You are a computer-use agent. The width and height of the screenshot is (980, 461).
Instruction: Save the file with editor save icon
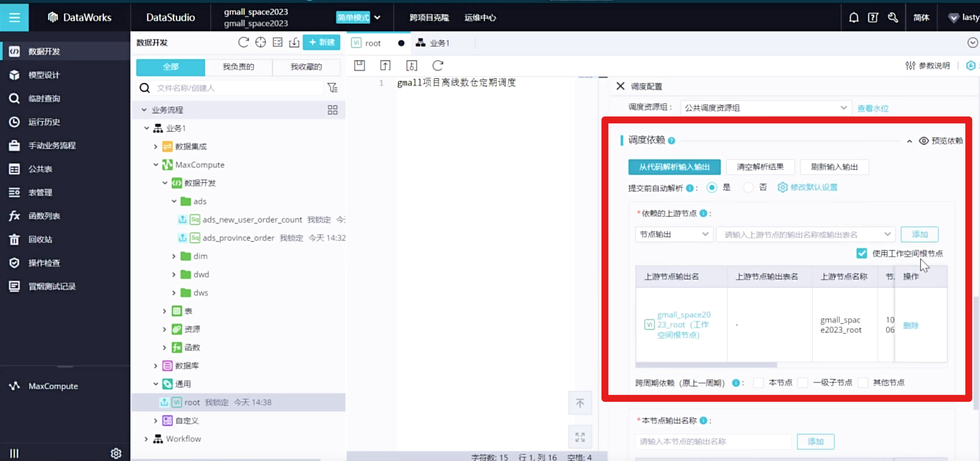[359, 65]
